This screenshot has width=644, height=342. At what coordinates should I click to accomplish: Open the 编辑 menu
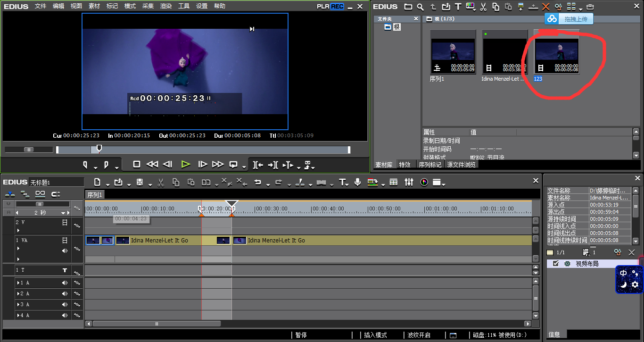pos(58,6)
